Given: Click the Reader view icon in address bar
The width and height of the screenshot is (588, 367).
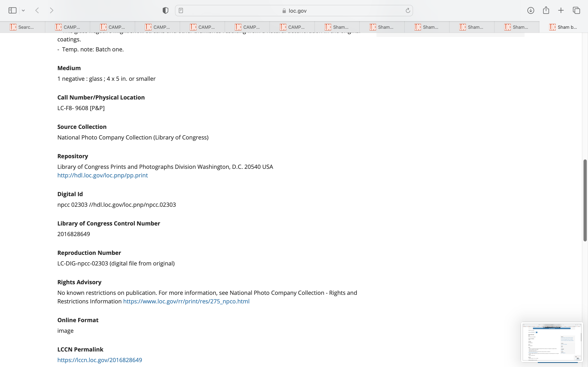Looking at the screenshot, I should tap(181, 10).
